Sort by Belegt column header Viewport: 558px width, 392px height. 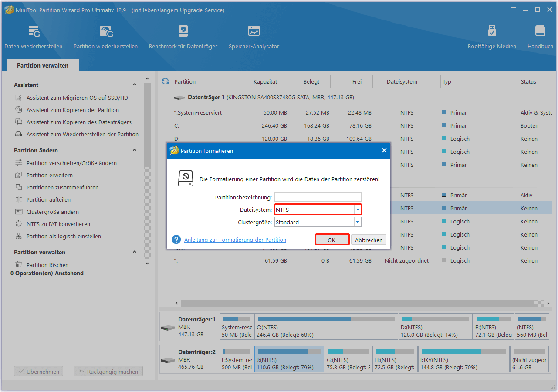(x=311, y=81)
